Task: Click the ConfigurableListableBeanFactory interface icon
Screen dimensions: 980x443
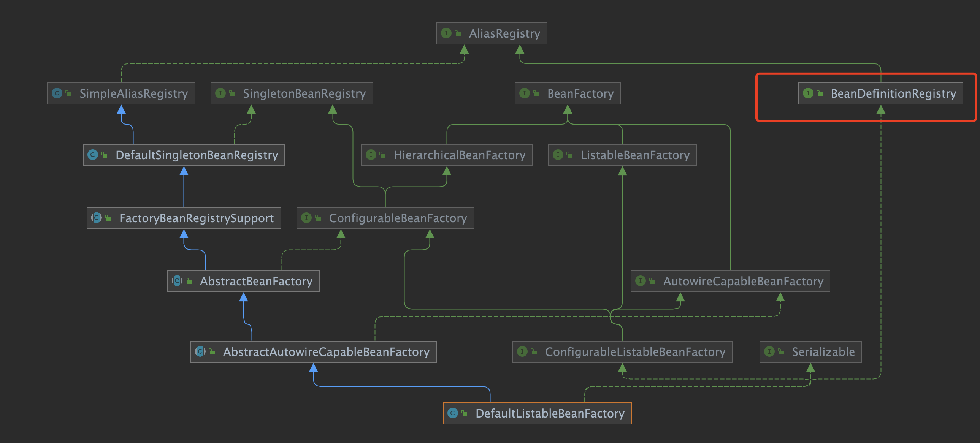Action: tap(522, 352)
